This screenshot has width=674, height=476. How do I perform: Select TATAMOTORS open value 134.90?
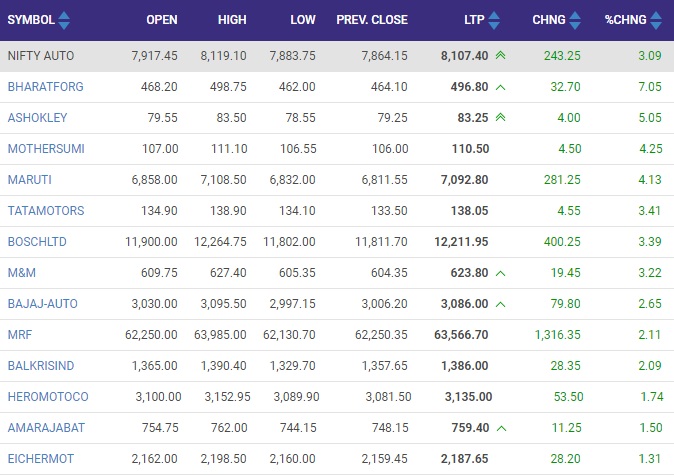(159, 211)
